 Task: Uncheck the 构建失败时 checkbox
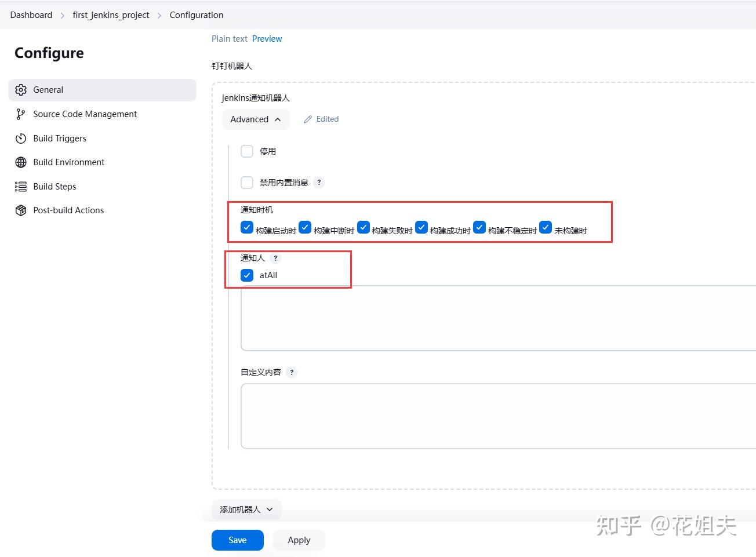(364, 227)
